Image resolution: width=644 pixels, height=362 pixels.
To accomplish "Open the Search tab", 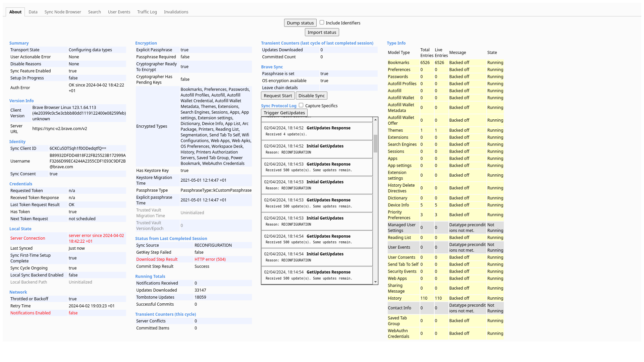I will [94, 12].
